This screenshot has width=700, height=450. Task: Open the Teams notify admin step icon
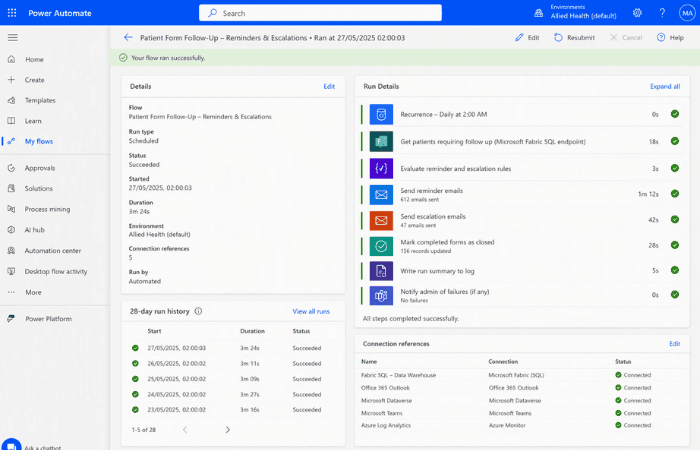[381, 296]
